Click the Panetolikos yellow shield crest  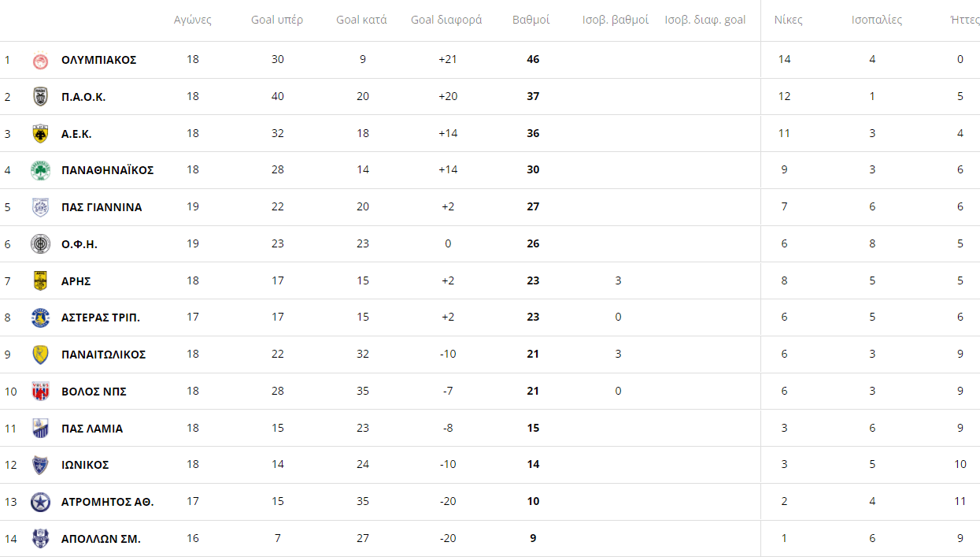click(x=40, y=355)
